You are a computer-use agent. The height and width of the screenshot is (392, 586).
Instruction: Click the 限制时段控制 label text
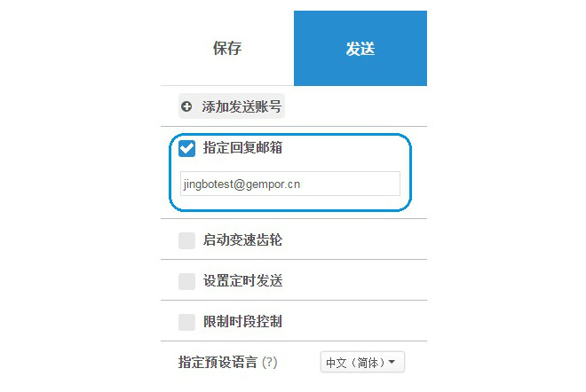pos(243,321)
